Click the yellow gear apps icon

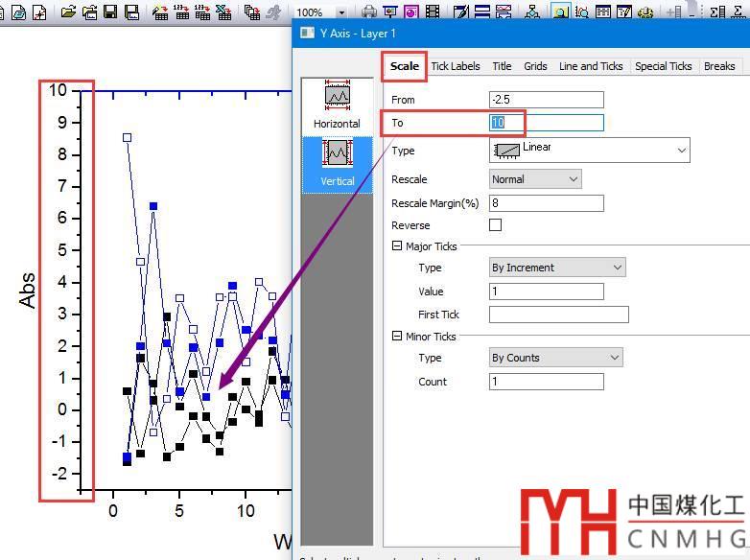[x=645, y=12]
